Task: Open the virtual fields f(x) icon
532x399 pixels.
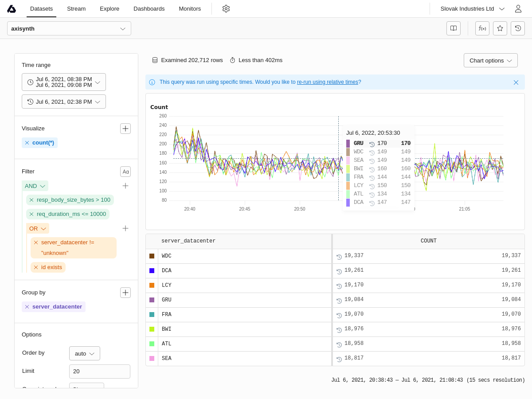Action: coord(482,28)
